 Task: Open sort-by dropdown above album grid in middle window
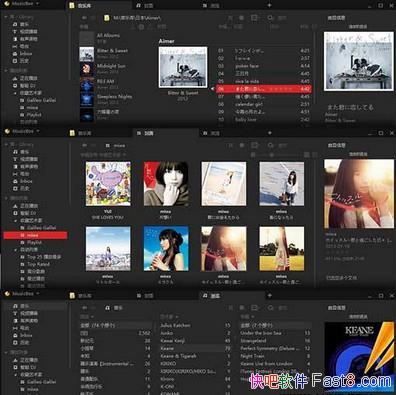pyautogui.click(x=103, y=155)
